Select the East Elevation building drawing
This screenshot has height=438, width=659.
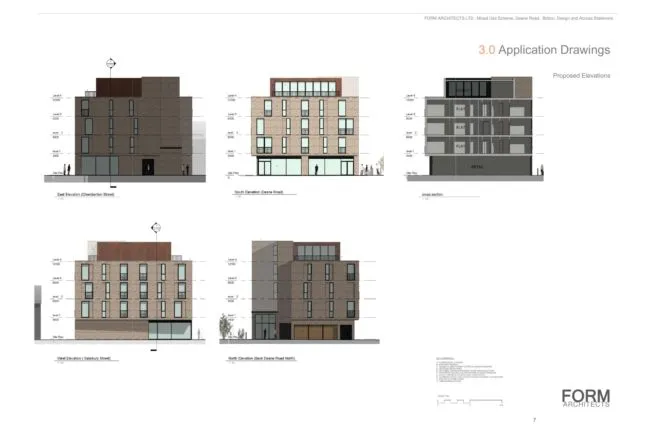pyautogui.click(x=134, y=126)
